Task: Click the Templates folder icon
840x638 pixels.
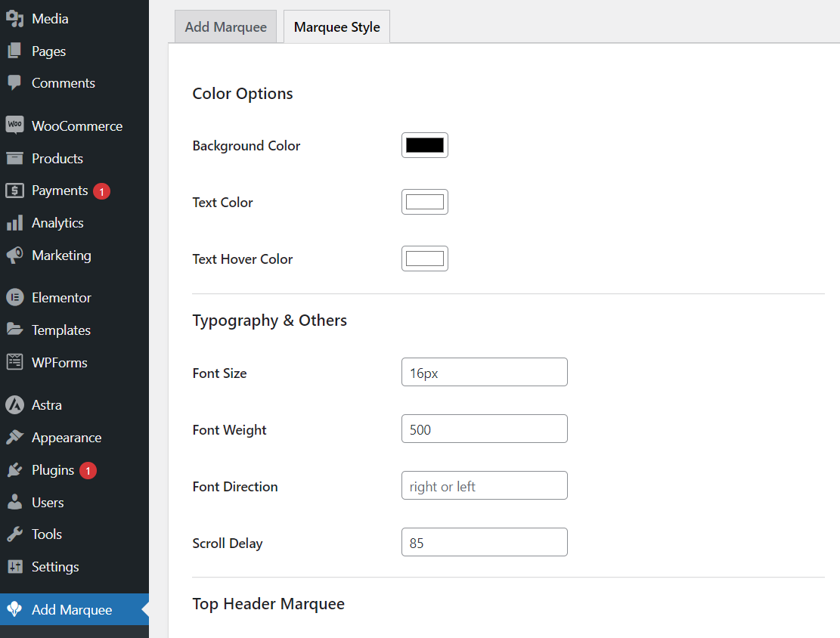Action: (14, 330)
